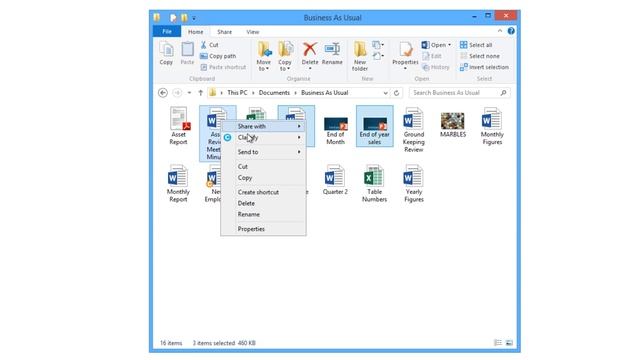Click Business As Usual breadcrumb
640x360 pixels.
[324, 93]
